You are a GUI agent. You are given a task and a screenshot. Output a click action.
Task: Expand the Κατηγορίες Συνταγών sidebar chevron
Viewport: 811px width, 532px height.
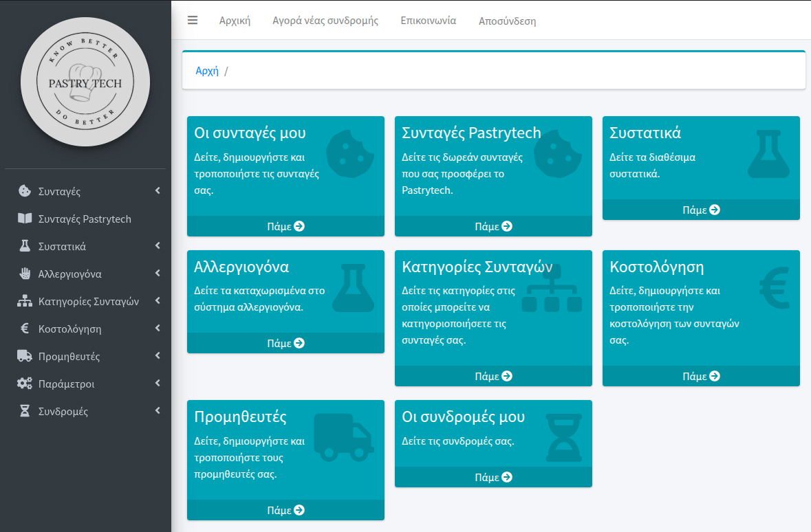158,300
